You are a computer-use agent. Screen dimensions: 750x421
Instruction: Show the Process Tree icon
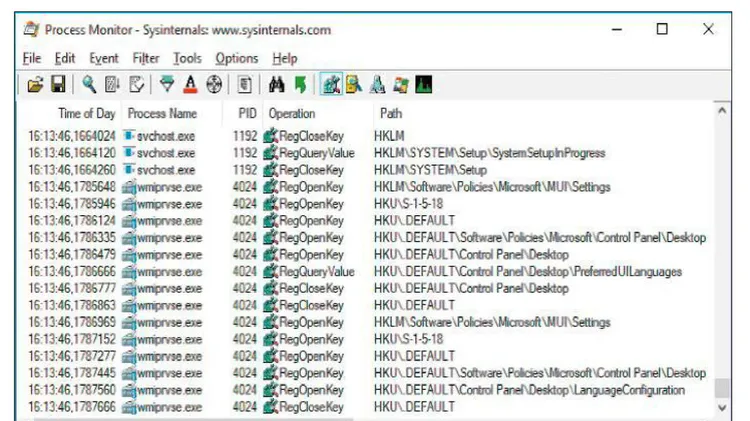pos(244,85)
